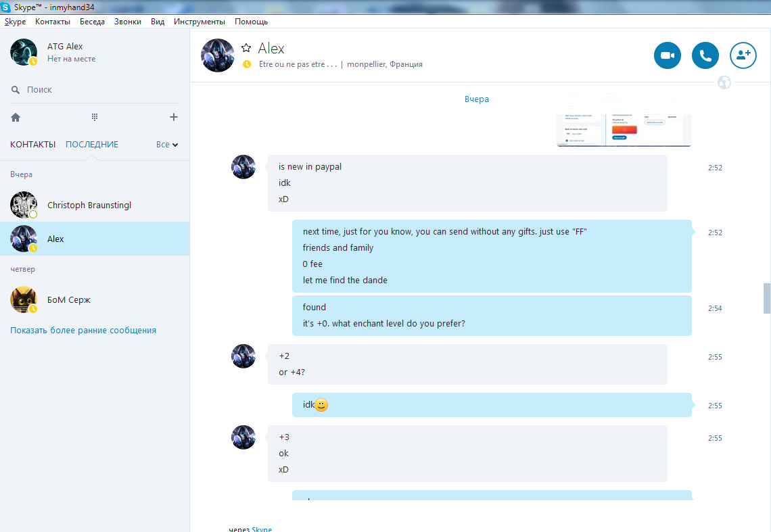The image size is (771, 532).
Task: Open the dial pad
Action: click(x=95, y=117)
